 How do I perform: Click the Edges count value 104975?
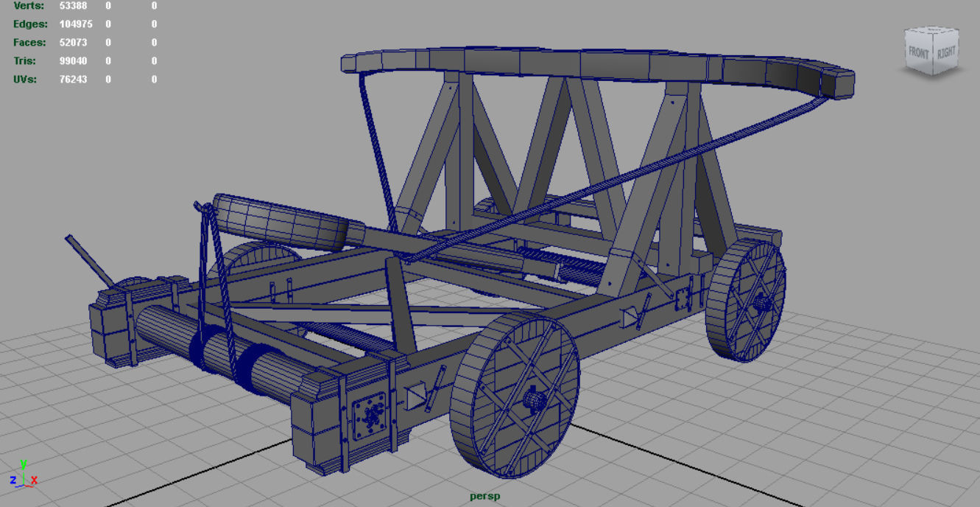point(76,24)
